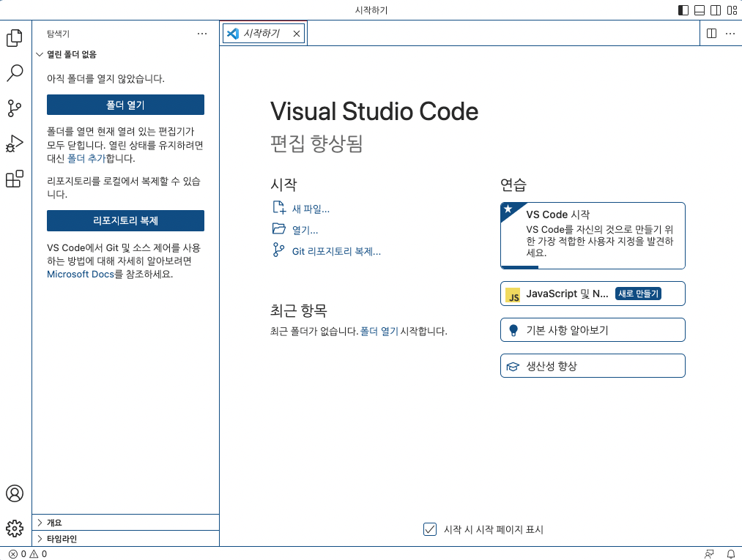The image size is (742, 560).
Task: Click the star badge on VS Code 시작 card
Action: 508,209
